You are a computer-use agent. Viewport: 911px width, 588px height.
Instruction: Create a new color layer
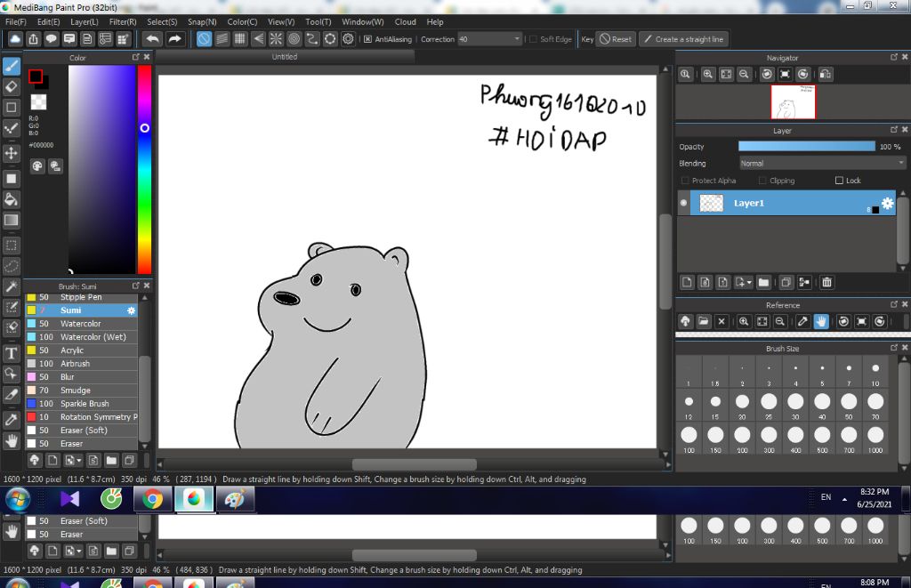tap(687, 282)
